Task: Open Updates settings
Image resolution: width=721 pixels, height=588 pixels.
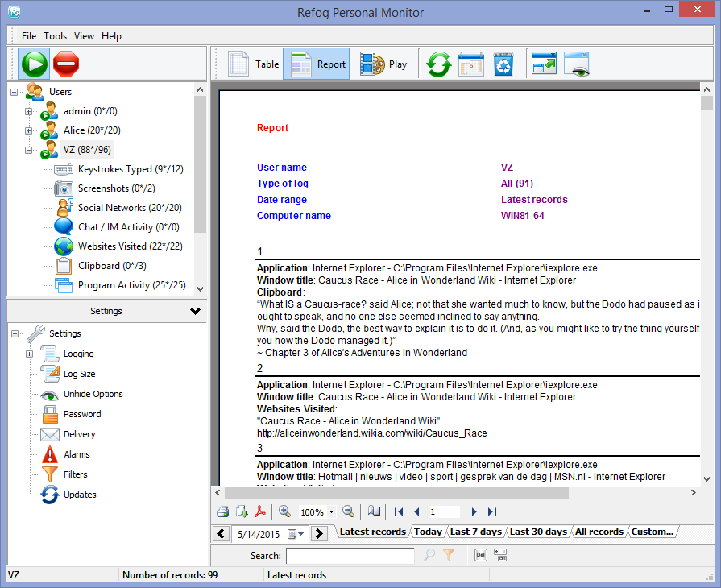Action: (80, 495)
